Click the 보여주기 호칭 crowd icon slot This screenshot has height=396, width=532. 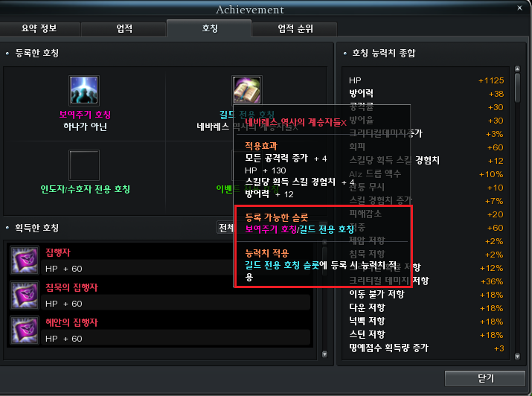[x=84, y=90]
